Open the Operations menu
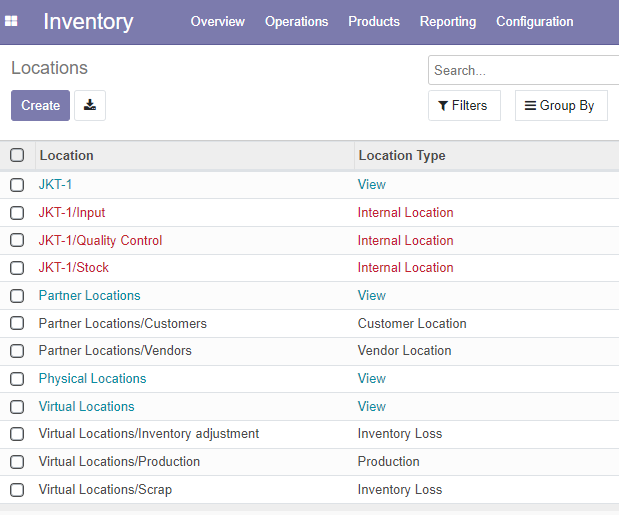The height and width of the screenshot is (515, 619). (296, 21)
